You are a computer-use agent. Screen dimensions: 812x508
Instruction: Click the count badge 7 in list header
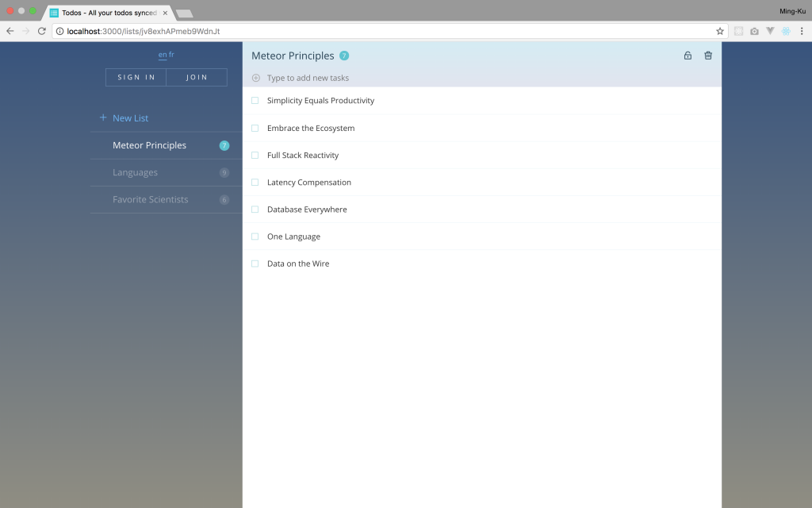[x=344, y=56]
